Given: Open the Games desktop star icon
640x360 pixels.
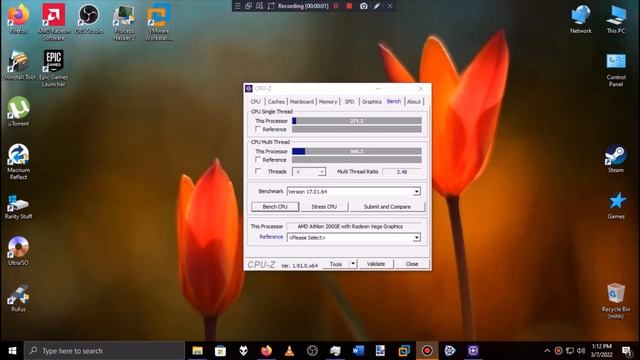Looking at the screenshot, I should [x=616, y=205].
